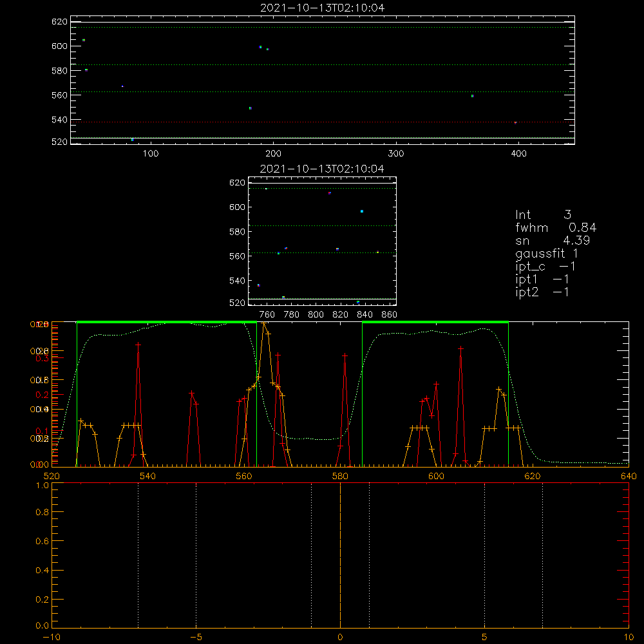The height and width of the screenshot is (644, 644).
Task: Click the "Int 3" readout line
Action: pos(544,215)
